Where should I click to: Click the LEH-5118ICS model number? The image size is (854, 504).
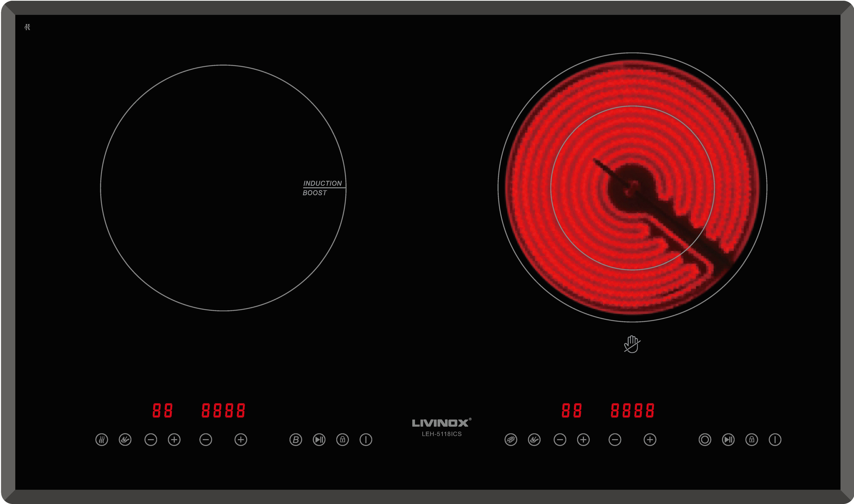(442, 434)
